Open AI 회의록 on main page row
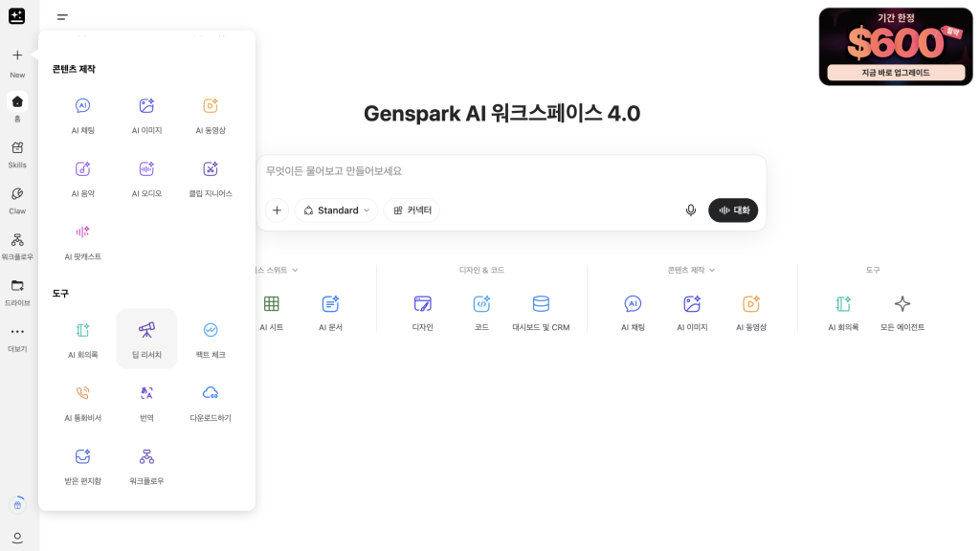 tap(843, 313)
